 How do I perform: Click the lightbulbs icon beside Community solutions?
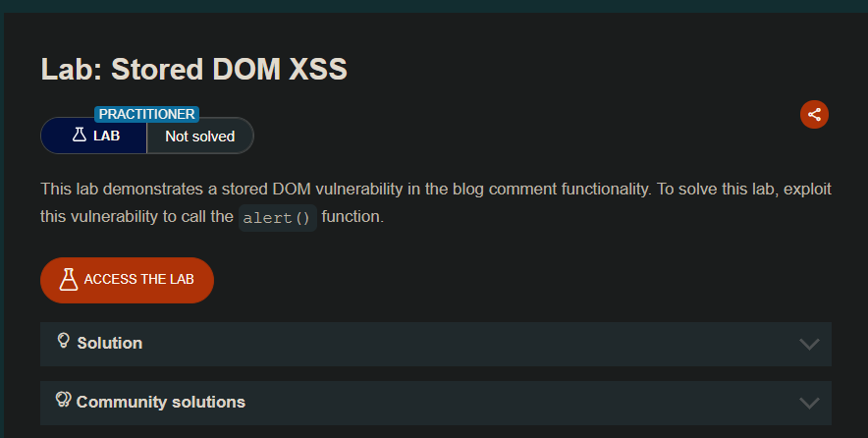(64, 400)
